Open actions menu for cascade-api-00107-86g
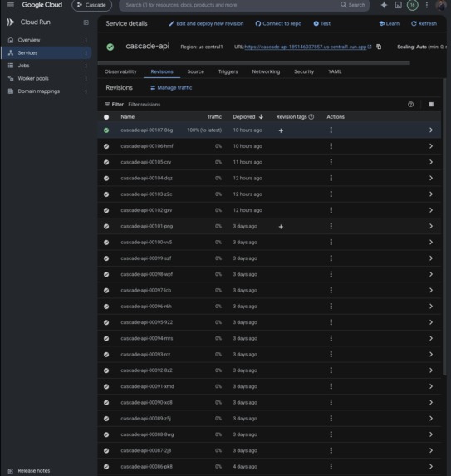451x476 pixels. (331, 130)
